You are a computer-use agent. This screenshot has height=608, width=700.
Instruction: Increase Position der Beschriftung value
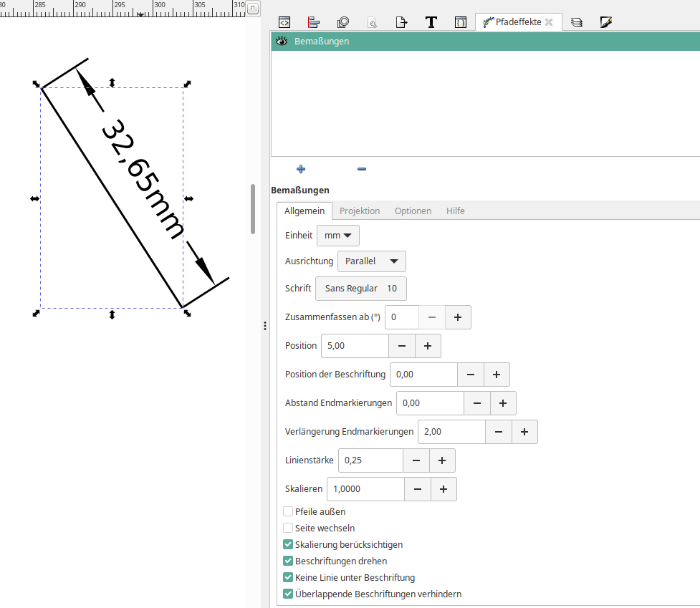pos(497,375)
